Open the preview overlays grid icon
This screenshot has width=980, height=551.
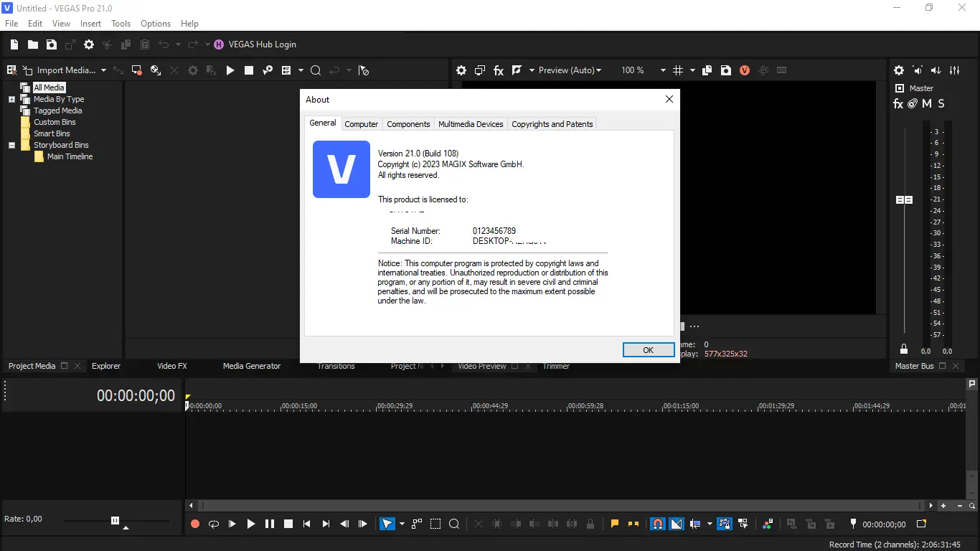pyautogui.click(x=678, y=70)
